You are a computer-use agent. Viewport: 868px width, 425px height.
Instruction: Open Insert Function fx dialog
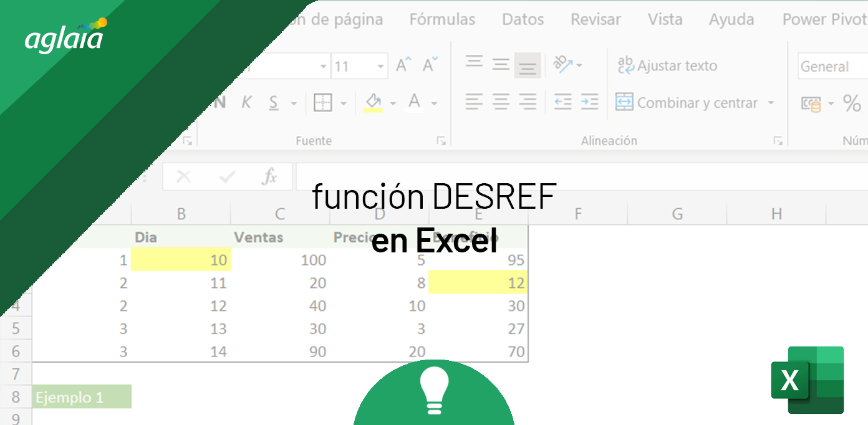[269, 178]
